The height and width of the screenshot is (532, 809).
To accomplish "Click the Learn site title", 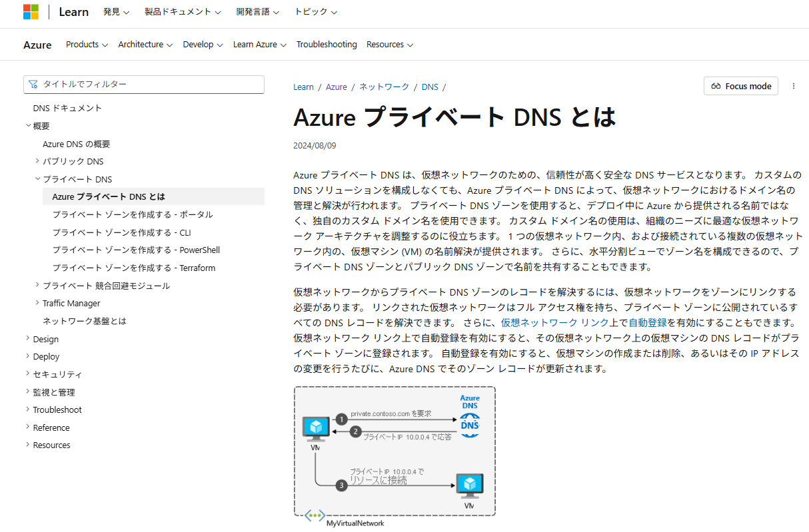I will tap(73, 12).
